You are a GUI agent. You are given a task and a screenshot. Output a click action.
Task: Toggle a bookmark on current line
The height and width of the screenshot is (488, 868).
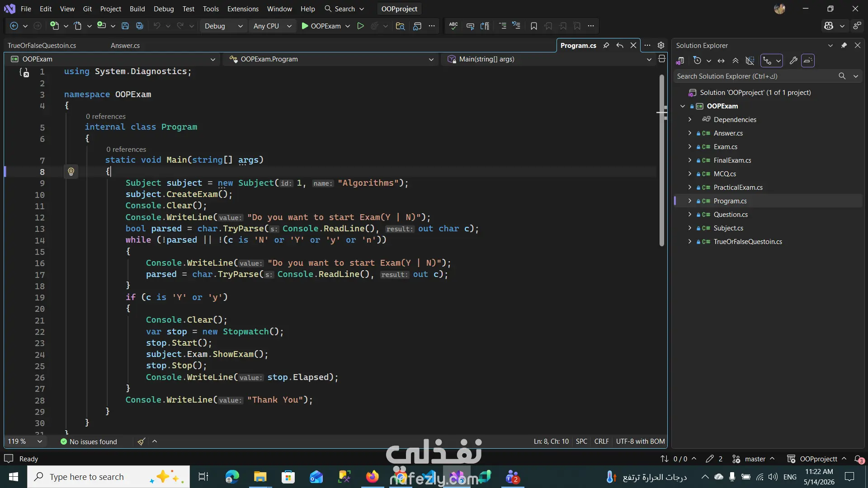pos(534,26)
